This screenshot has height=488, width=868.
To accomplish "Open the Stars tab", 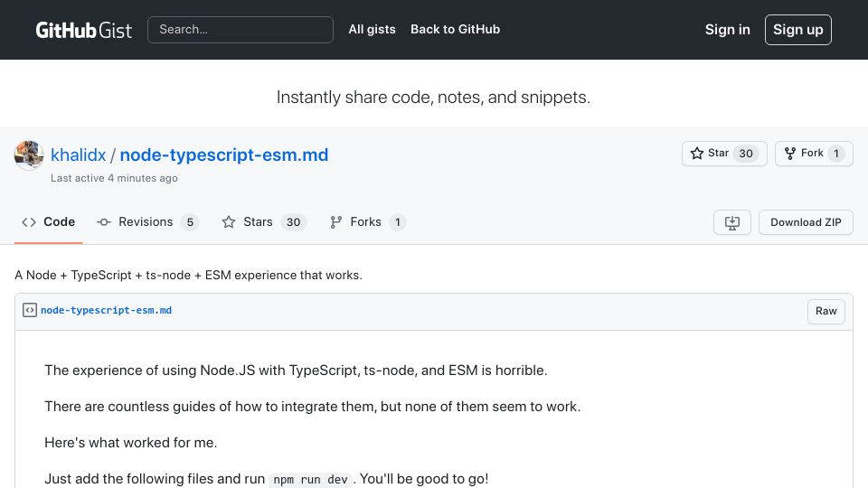I will [x=264, y=222].
